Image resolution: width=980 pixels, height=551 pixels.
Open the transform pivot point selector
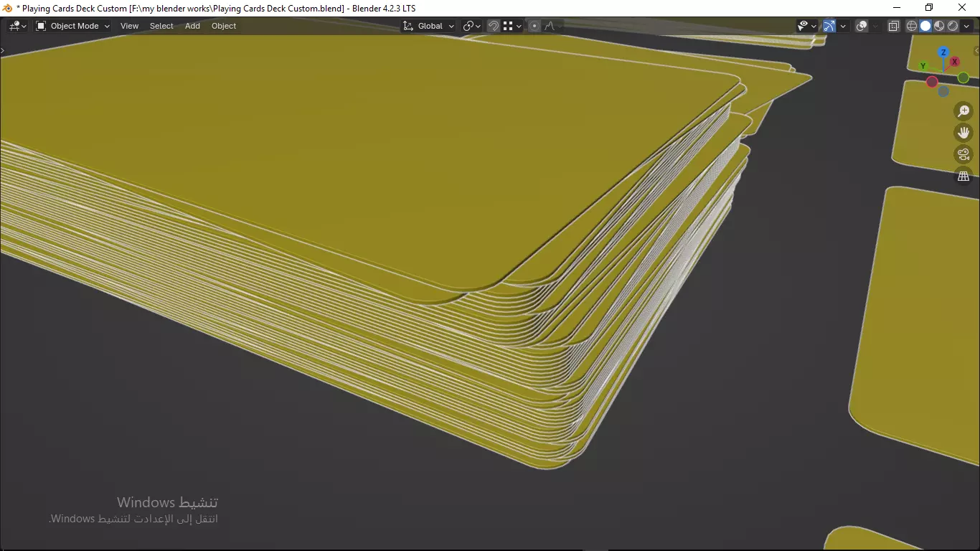[472, 26]
